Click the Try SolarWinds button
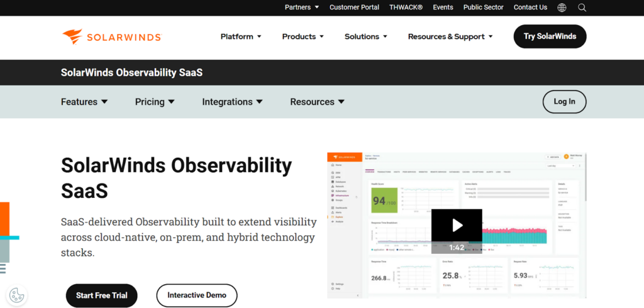This screenshot has width=644, height=308. tap(550, 36)
